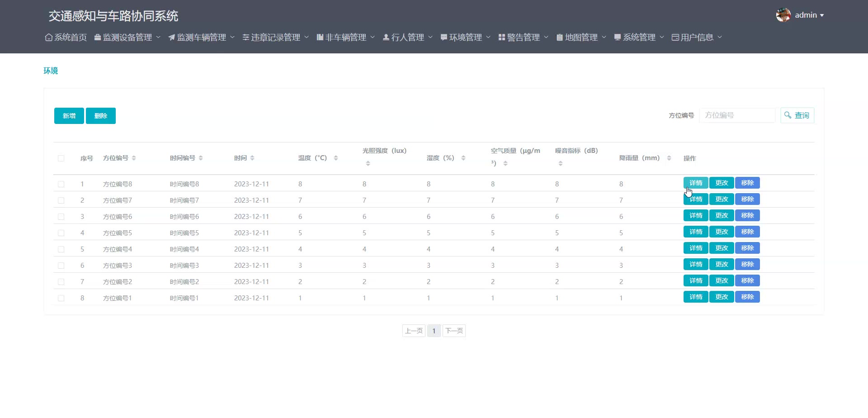Click the grid icon beside 警告管理
The image size is (868, 418).
502,38
